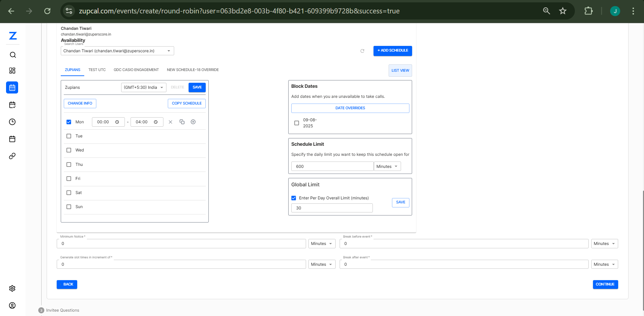The width and height of the screenshot is (644, 316).
Task: Open the dashboard grid icon in sidebar
Action: 12,70
